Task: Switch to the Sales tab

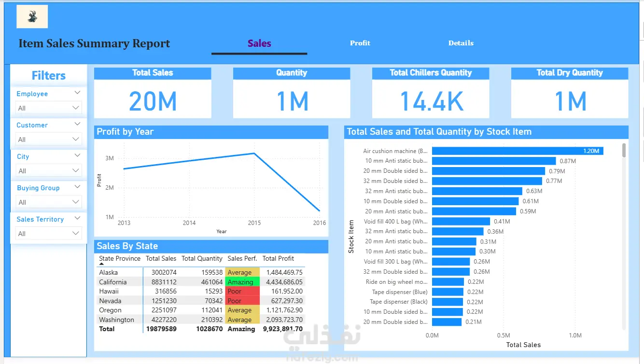Action: click(x=259, y=43)
